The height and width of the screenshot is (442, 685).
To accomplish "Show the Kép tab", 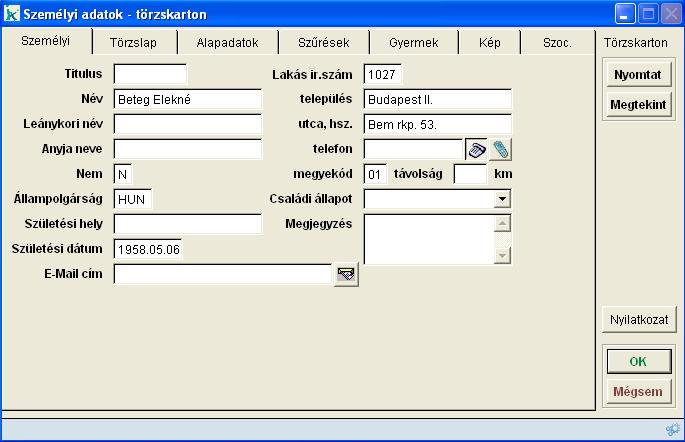I will click(x=490, y=43).
